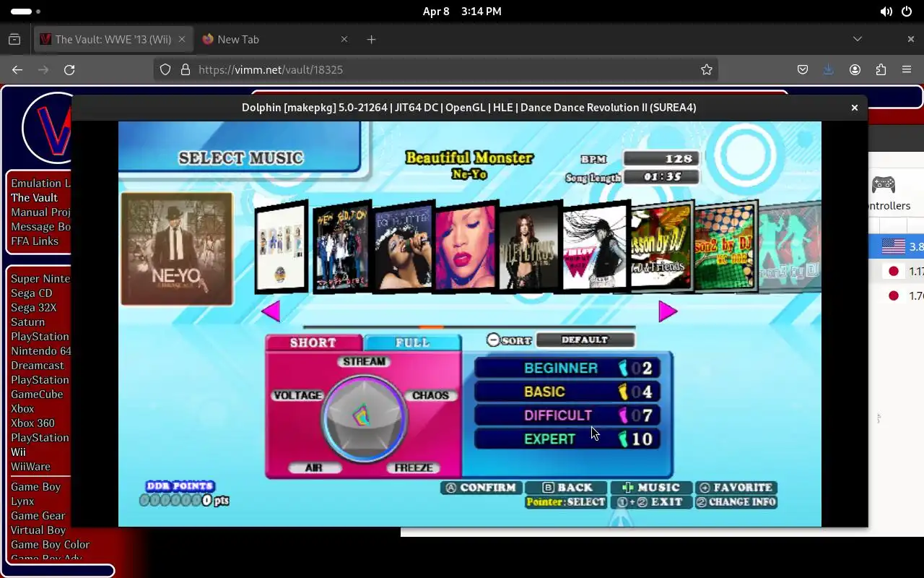Image resolution: width=924 pixels, height=578 pixels.
Task: Click the AIR radar label
Action: [313, 467]
